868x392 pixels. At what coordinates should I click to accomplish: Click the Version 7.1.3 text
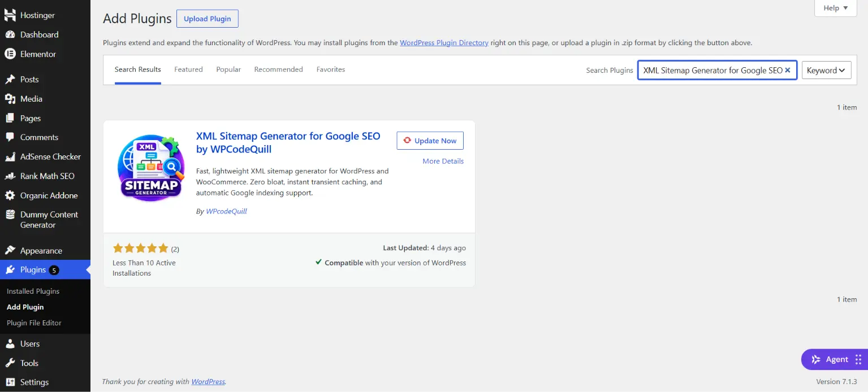[x=836, y=381]
